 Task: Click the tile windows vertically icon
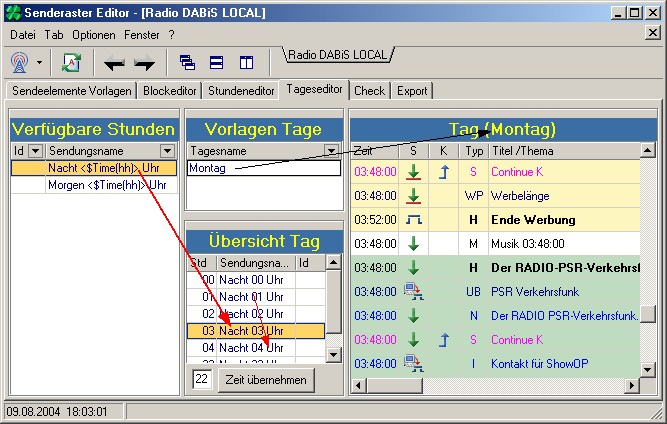tap(246, 62)
